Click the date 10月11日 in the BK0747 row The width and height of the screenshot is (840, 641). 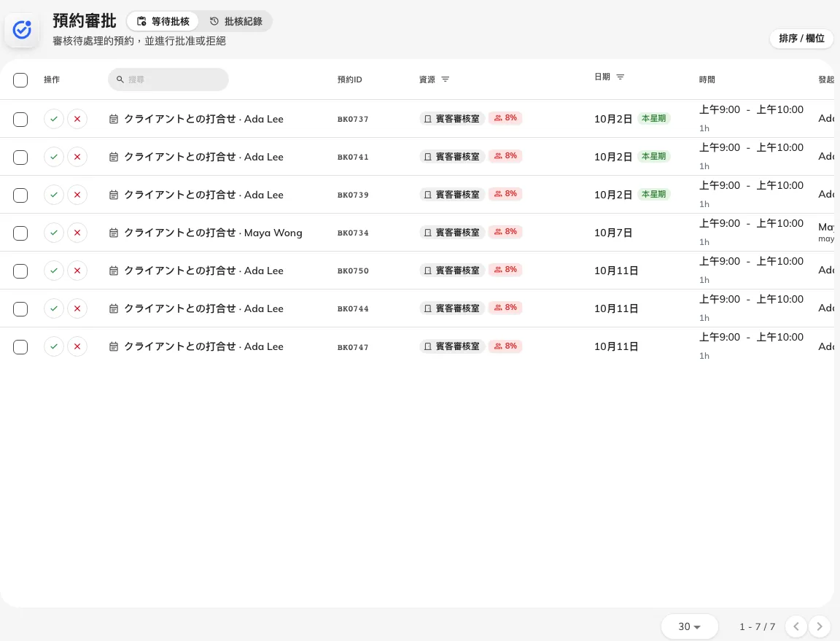[x=616, y=347]
